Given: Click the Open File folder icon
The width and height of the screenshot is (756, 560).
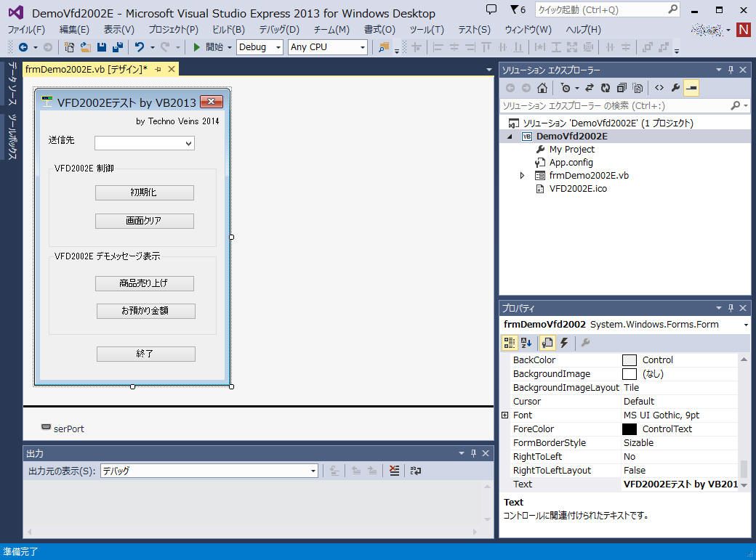Looking at the screenshot, I should pyautogui.click(x=85, y=47).
